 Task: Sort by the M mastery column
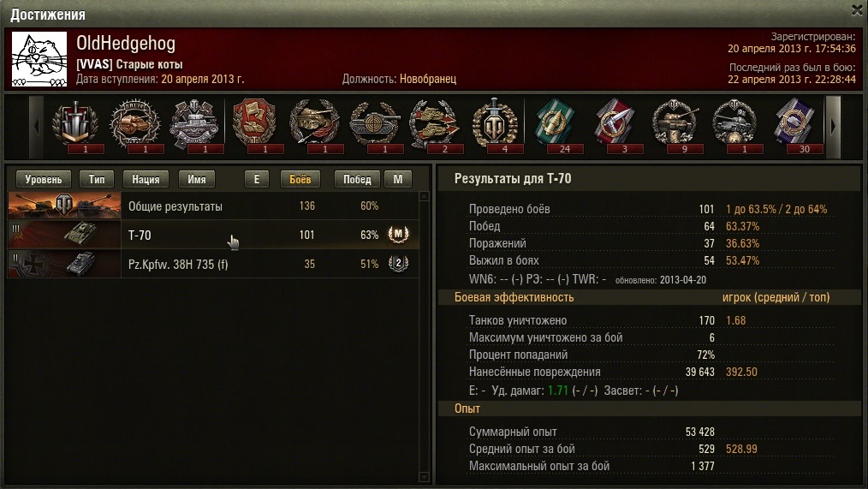(398, 180)
